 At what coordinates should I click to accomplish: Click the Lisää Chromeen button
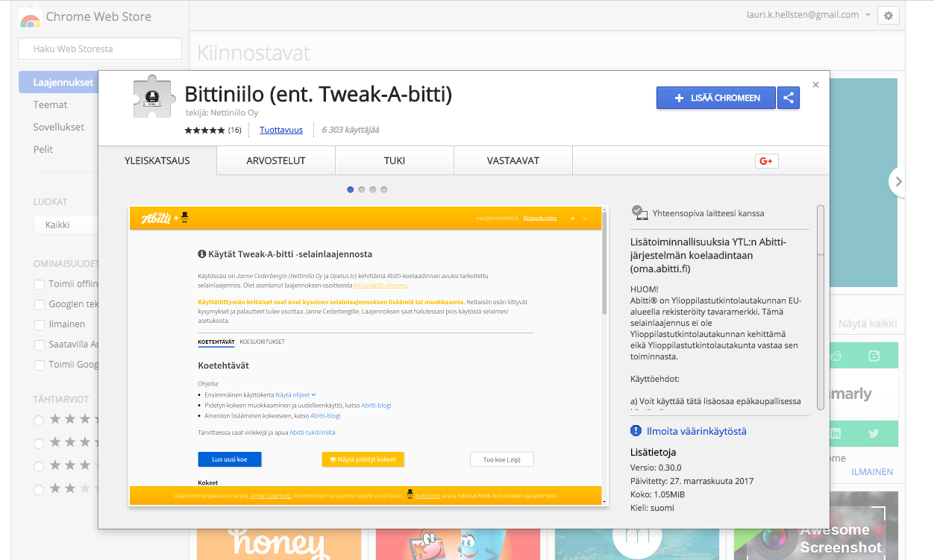[x=716, y=98]
